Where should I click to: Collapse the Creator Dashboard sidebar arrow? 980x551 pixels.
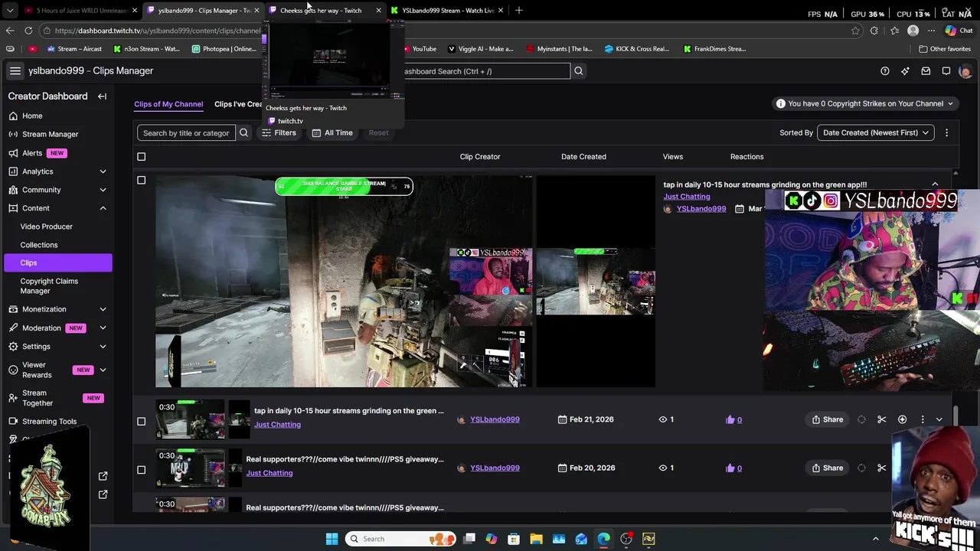click(x=102, y=96)
